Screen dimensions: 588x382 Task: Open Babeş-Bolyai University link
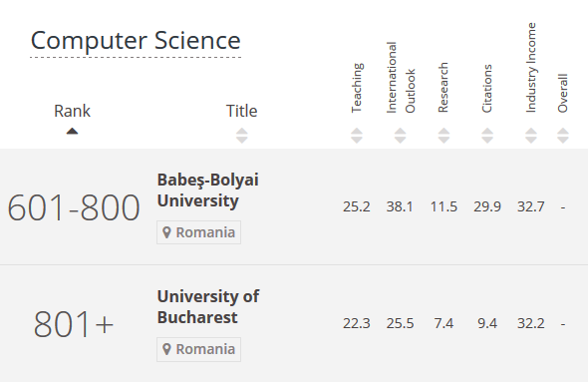point(207,191)
